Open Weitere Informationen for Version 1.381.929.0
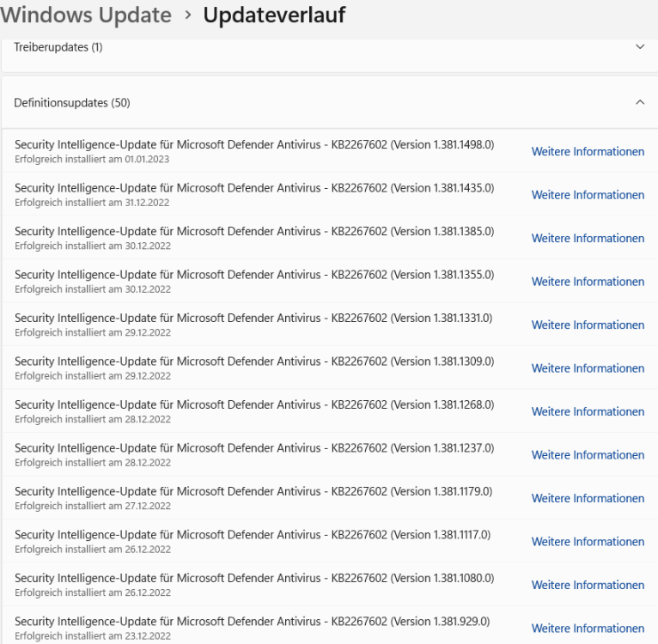 click(x=588, y=628)
